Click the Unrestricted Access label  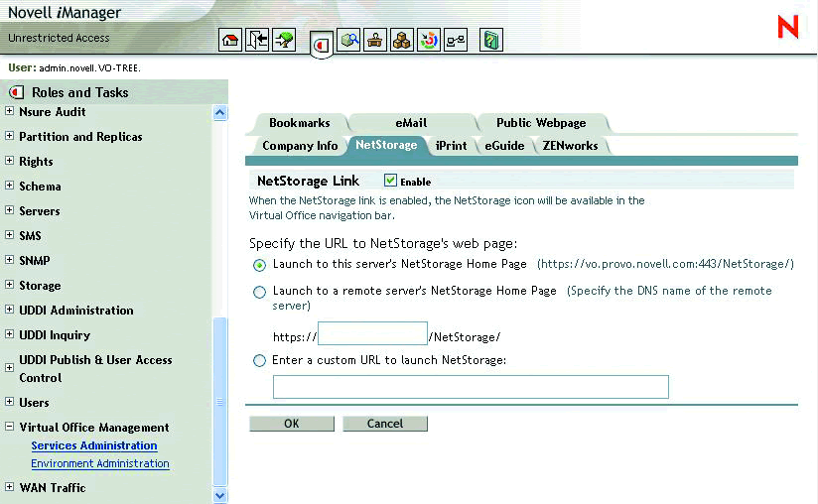59,38
